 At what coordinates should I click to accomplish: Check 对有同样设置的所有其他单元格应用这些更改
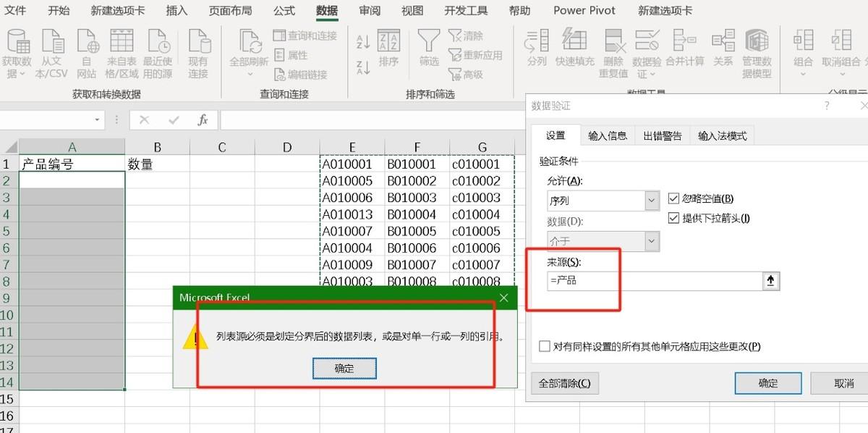tap(545, 346)
